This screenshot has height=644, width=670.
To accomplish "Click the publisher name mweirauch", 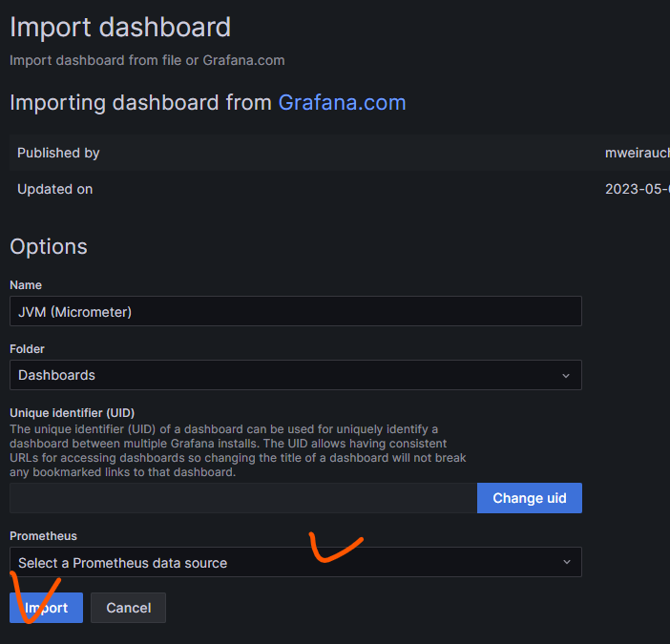I will tap(638, 153).
